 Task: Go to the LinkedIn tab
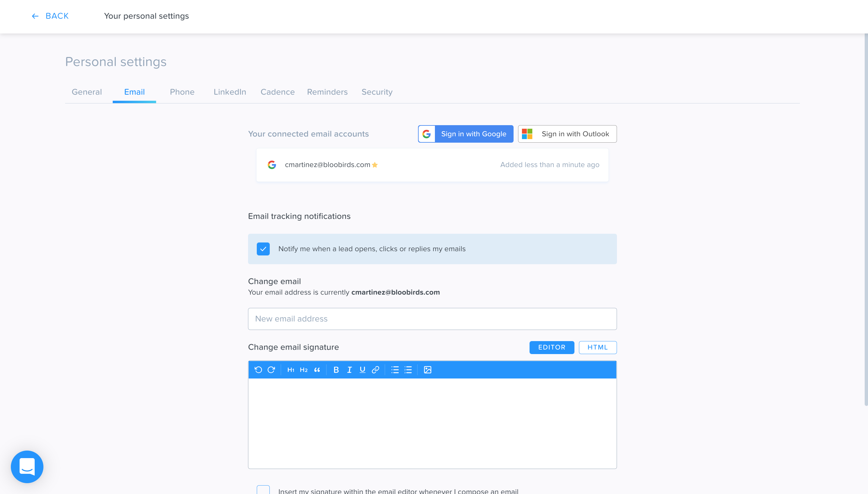230,92
